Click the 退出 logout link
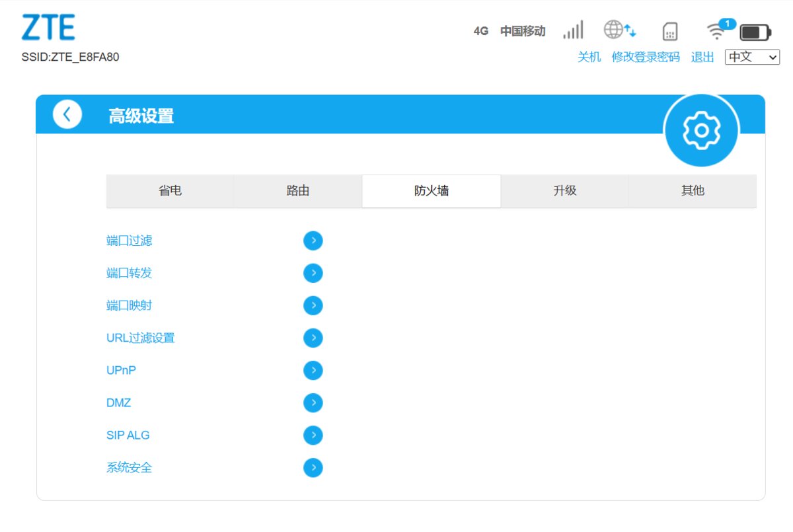This screenshot has height=532, width=793. coord(702,57)
